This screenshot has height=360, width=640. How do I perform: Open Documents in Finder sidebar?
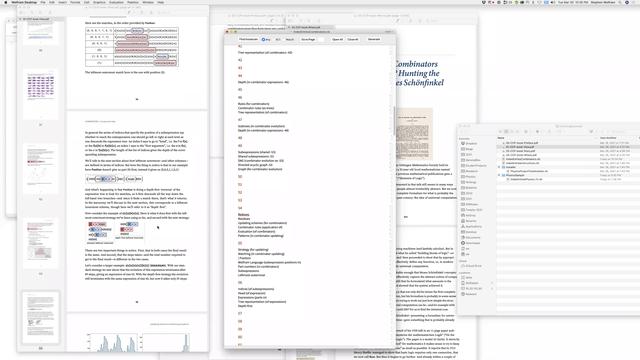(x=473, y=238)
